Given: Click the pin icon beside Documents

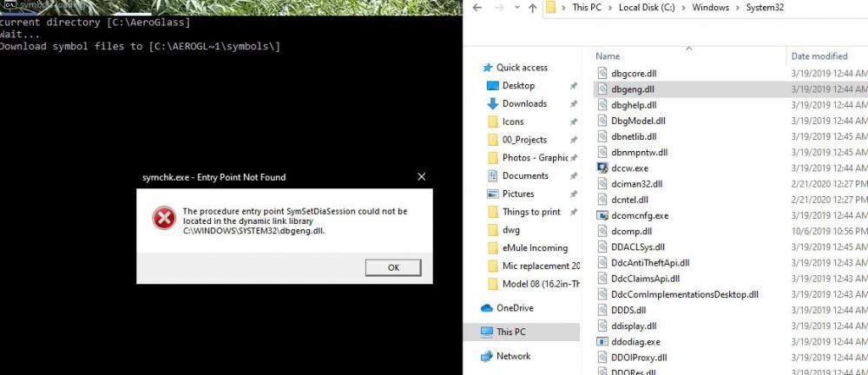Looking at the screenshot, I should click(574, 176).
